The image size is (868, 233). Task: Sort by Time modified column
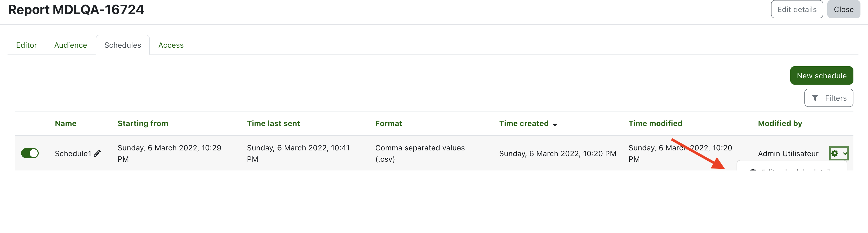(655, 124)
